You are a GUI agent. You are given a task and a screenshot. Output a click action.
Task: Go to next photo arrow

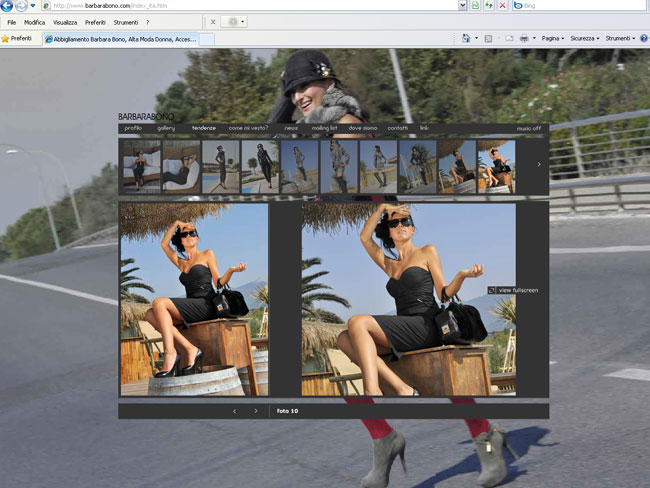pos(256,411)
